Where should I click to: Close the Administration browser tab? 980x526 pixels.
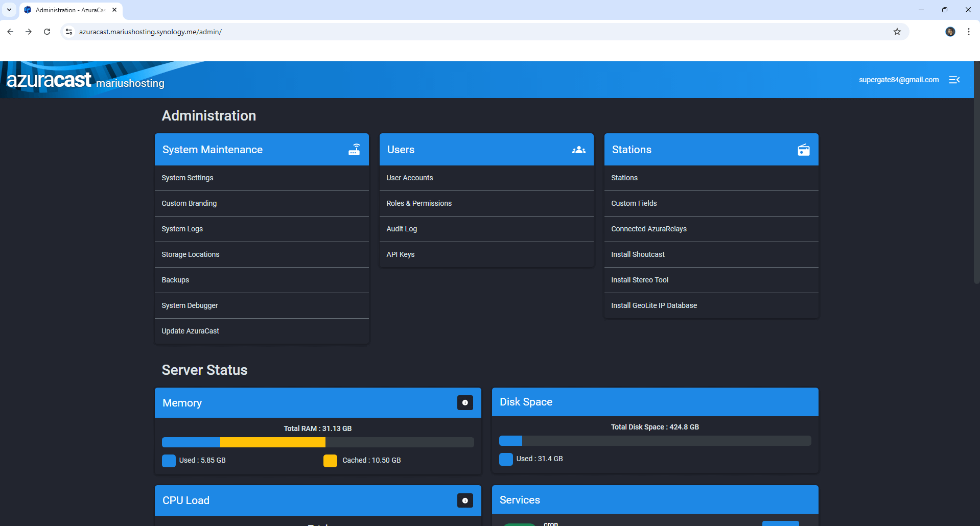point(114,10)
